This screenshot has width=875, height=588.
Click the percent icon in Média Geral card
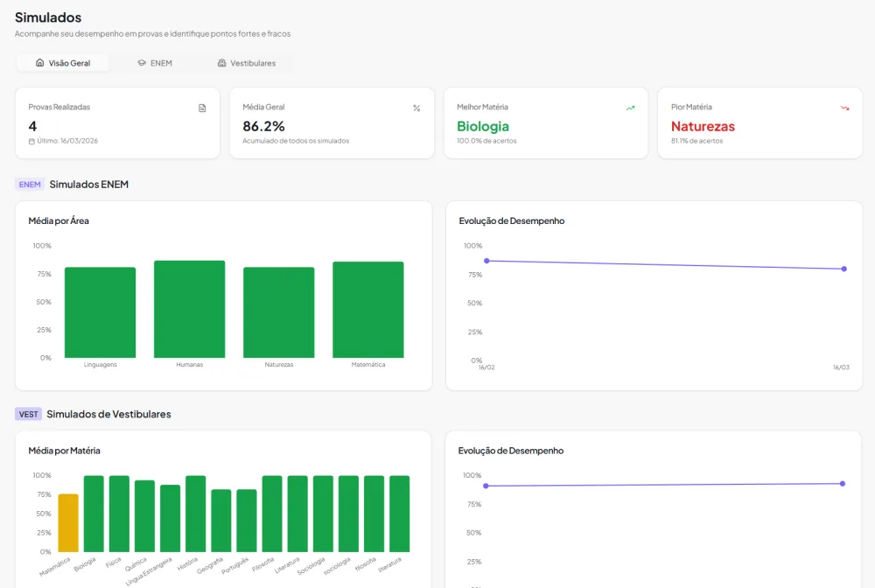pyautogui.click(x=416, y=108)
